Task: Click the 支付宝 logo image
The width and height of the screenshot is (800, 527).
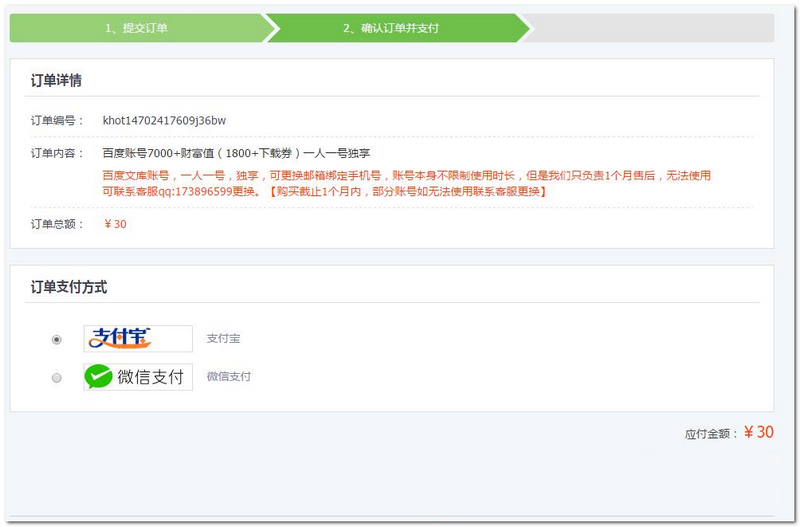Action: [138, 339]
